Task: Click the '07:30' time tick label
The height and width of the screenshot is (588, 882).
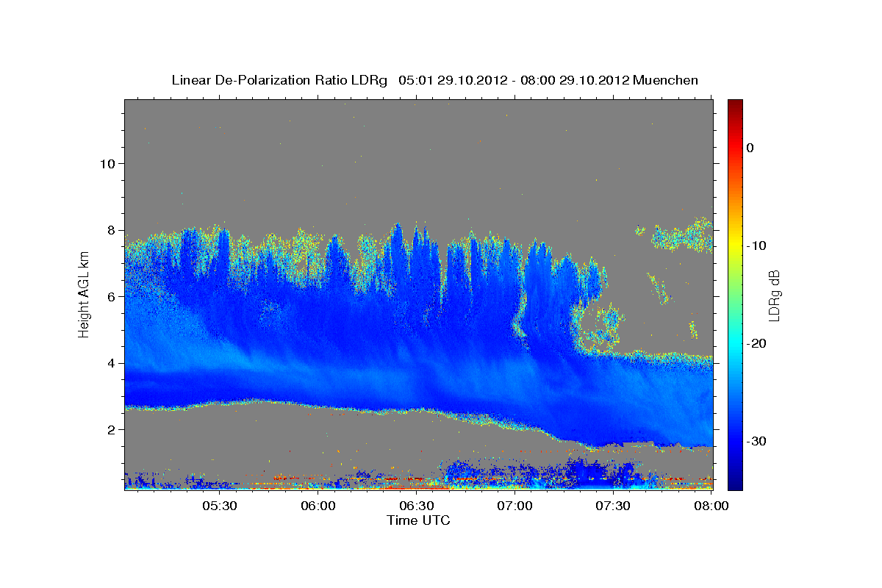Action: click(x=614, y=506)
